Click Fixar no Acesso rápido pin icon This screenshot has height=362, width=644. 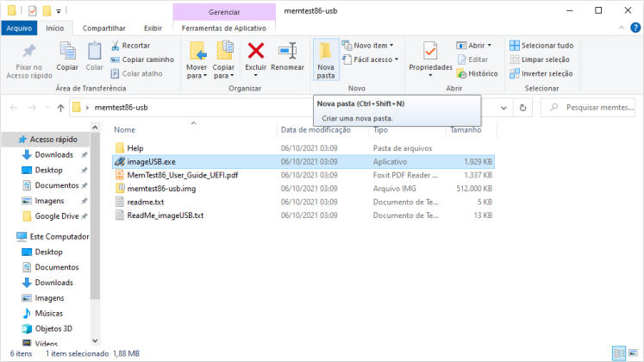[x=29, y=51]
